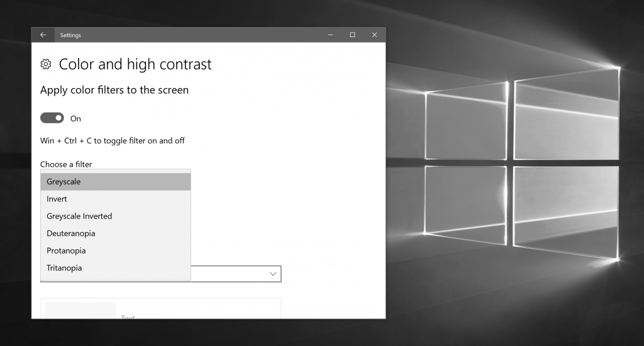Image resolution: width=644 pixels, height=346 pixels.
Task: Click the dropdown chevron of the combo box
Action: (x=273, y=274)
